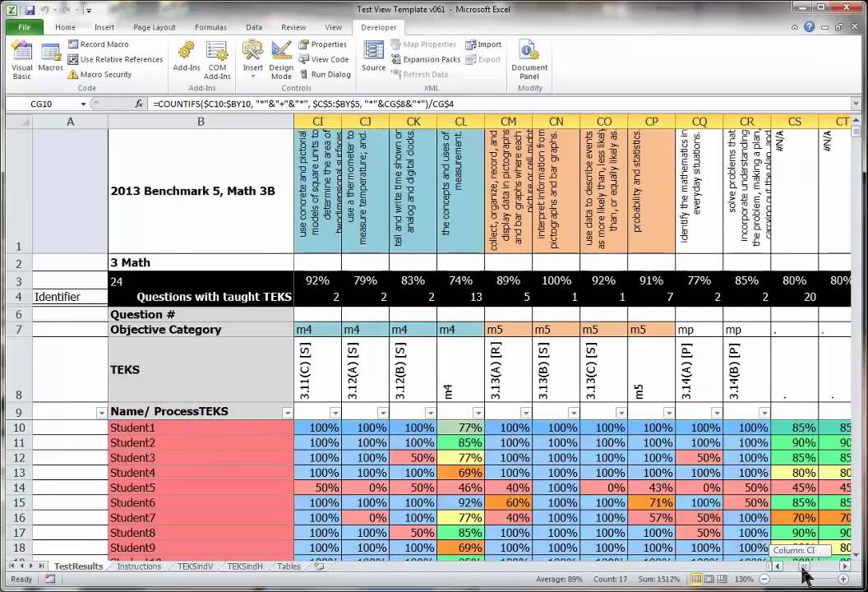Switch to the View ribbon tab
The height and width of the screenshot is (592, 868).
333,27
